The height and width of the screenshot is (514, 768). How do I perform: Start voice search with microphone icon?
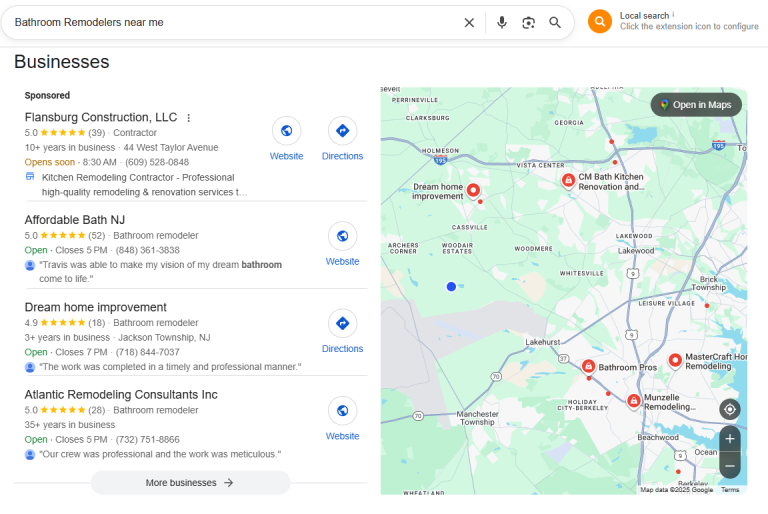(502, 22)
